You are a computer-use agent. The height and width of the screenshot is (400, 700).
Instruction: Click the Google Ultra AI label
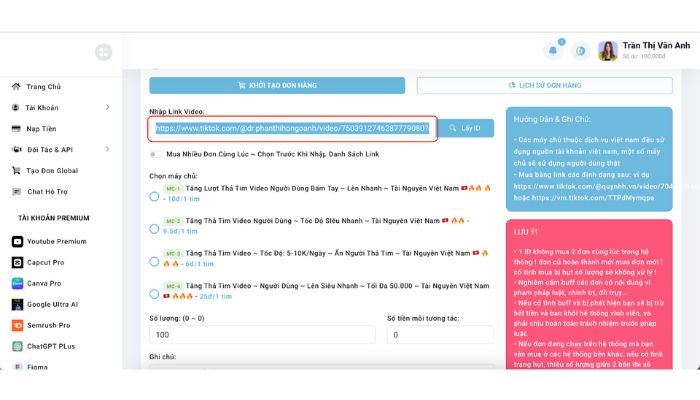pyautogui.click(x=52, y=304)
